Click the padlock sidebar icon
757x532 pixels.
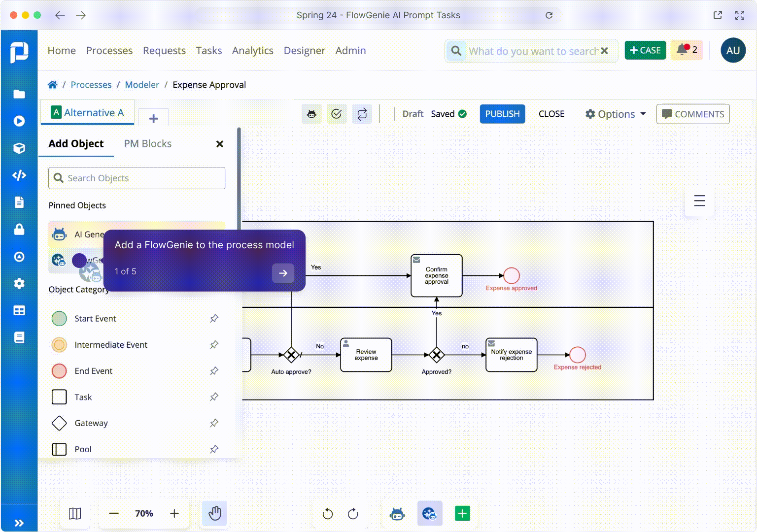coord(19,230)
